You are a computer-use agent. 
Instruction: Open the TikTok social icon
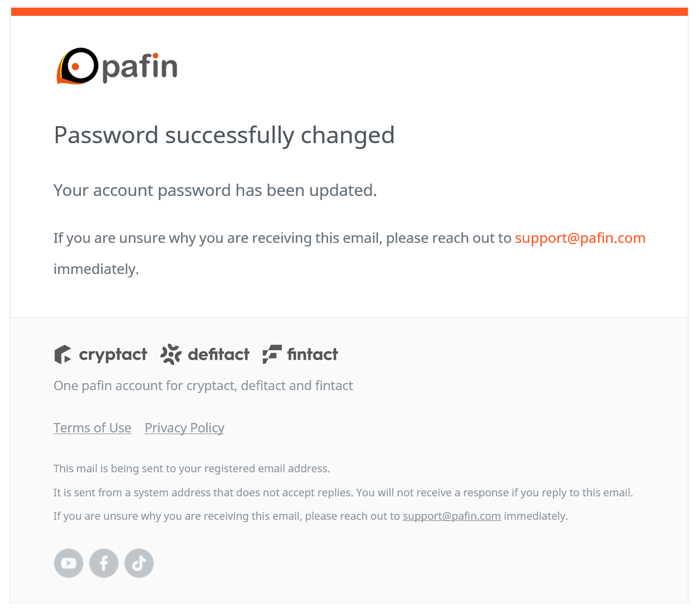click(139, 563)
